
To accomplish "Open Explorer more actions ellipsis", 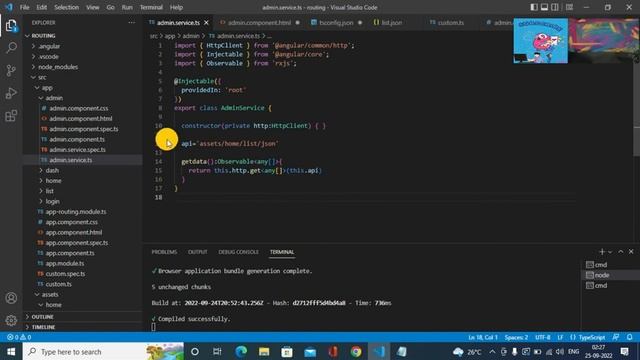I will pyautogui.click(x=131, y=23).
